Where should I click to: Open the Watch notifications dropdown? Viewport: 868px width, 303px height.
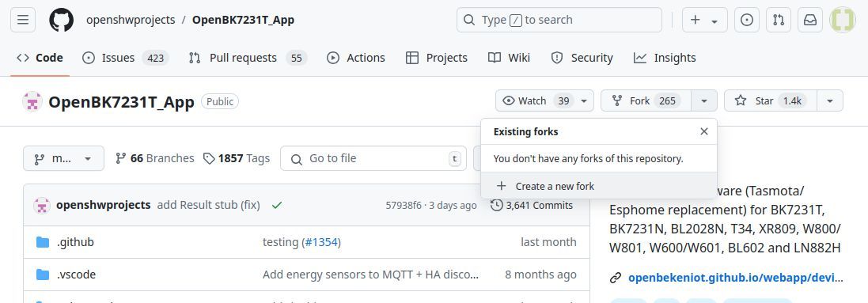(544, 100)
